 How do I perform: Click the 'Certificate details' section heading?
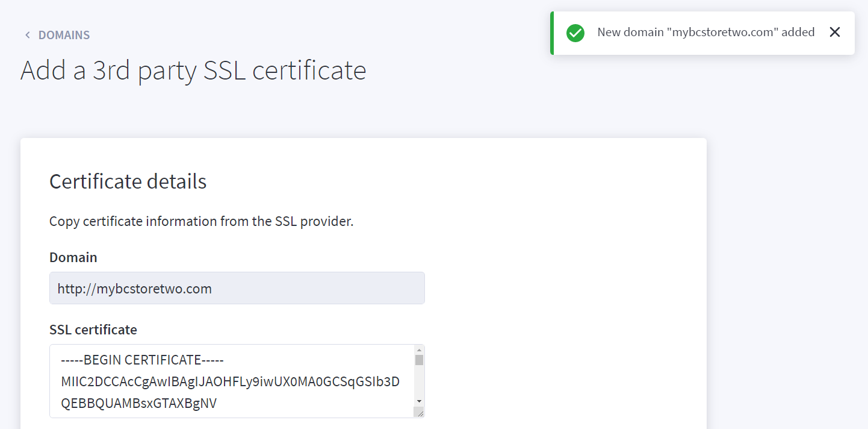(128, 181)
